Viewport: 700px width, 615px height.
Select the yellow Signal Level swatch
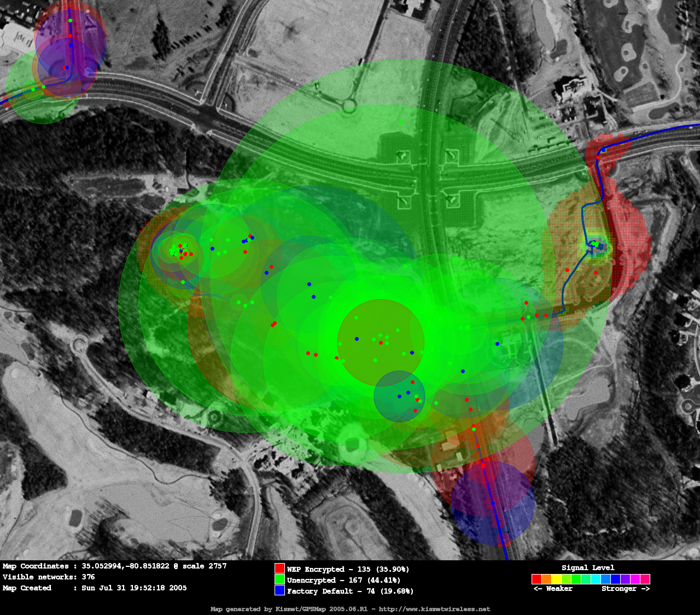pos(556,579)
